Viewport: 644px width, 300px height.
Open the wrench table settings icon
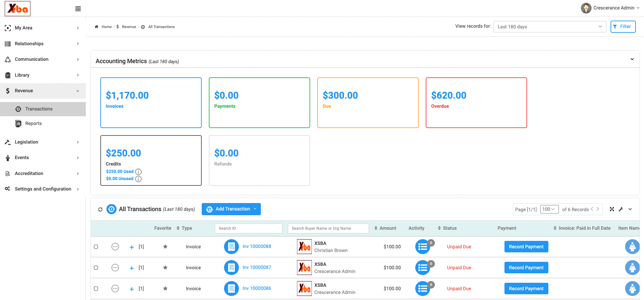tap(621, 209)
